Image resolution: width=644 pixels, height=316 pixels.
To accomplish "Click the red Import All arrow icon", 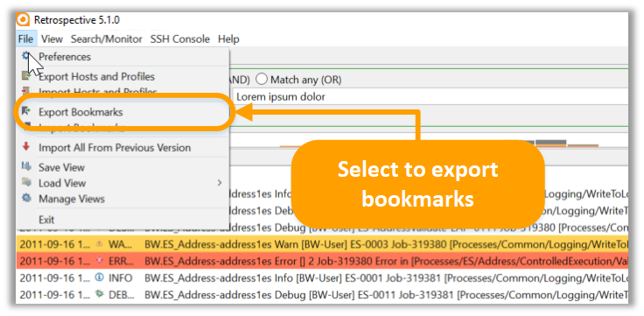I will click(x=26, y=146).
